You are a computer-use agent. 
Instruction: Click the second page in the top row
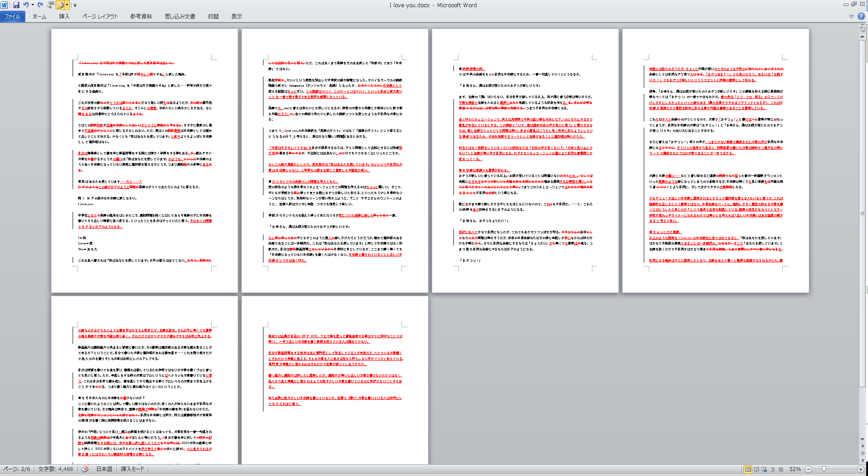(335, 161)
